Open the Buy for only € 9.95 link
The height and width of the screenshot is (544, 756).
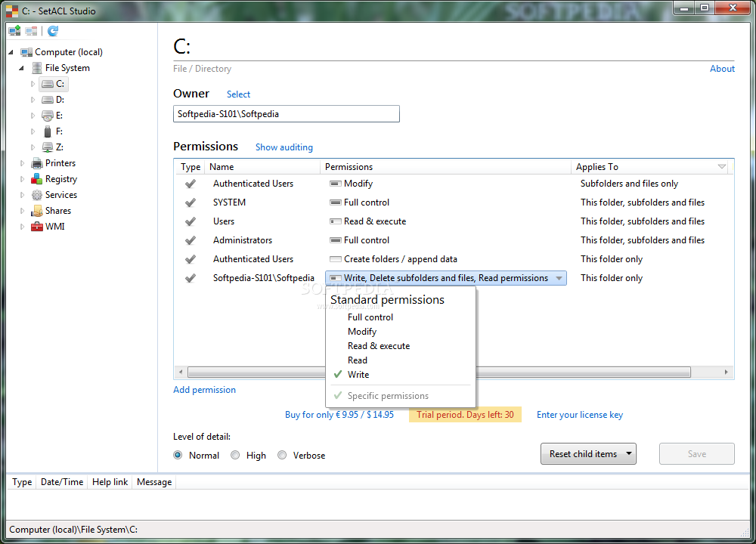tap(339, 415)
